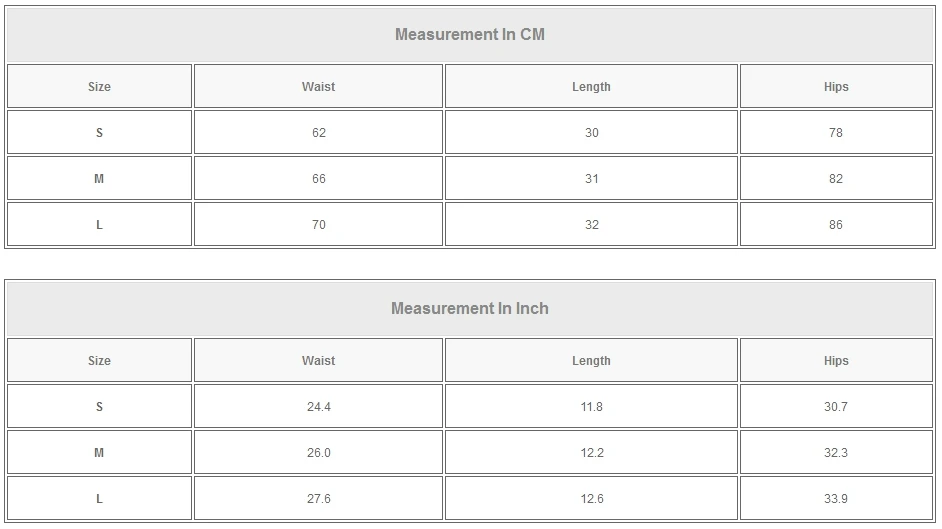The height and width of the screenshot is (529, 942).
Task: Click the Hips column header in Inch table
Action: click(836, 361)
